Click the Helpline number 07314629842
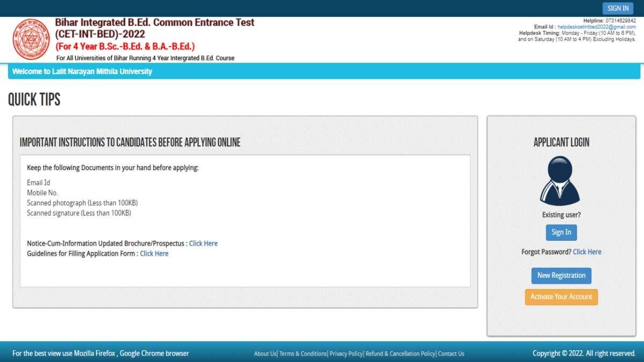 [x=620, y=20]
